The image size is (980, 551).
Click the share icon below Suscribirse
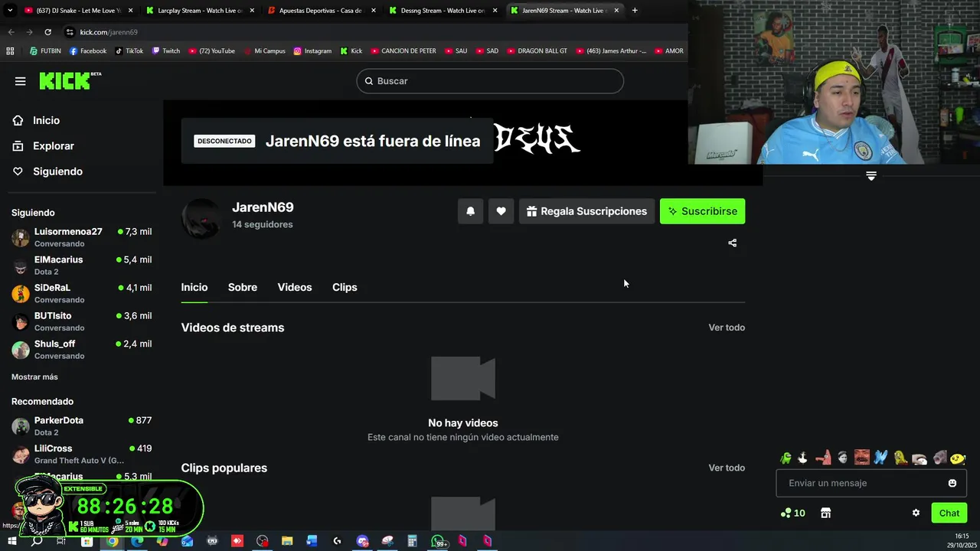point(732,243)
